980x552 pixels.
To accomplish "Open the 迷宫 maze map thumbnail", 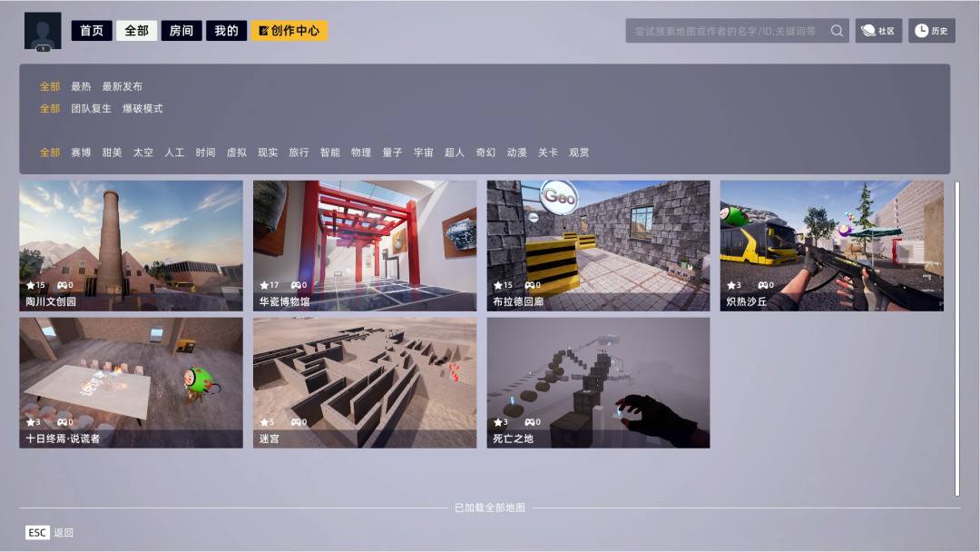I will pos(365,382).
